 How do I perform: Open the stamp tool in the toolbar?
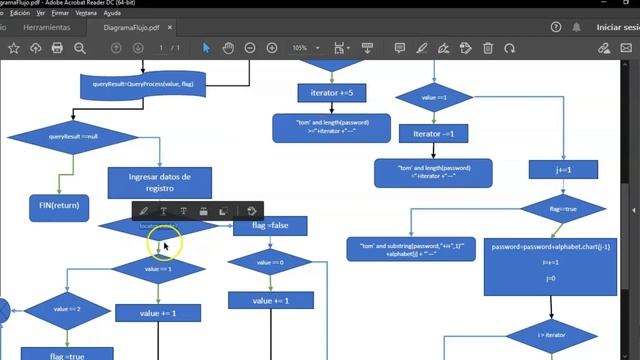465,48
